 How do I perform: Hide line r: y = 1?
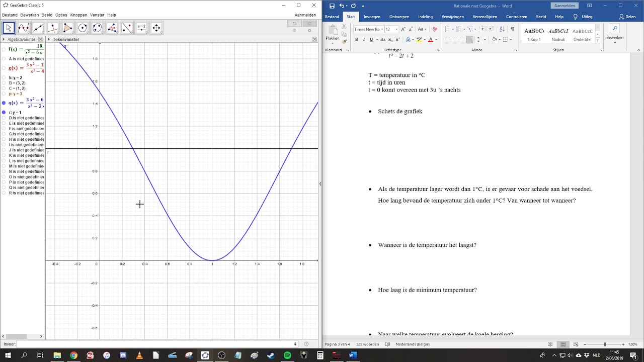4,113
